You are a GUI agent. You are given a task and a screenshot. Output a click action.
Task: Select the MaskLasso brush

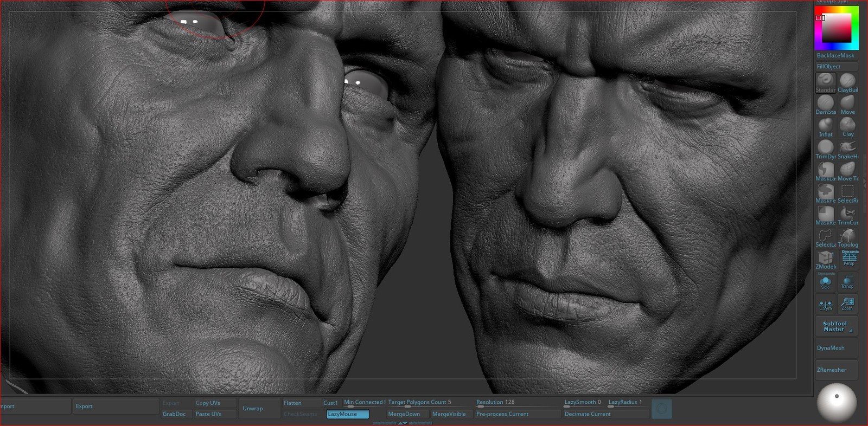pos(825,172)
